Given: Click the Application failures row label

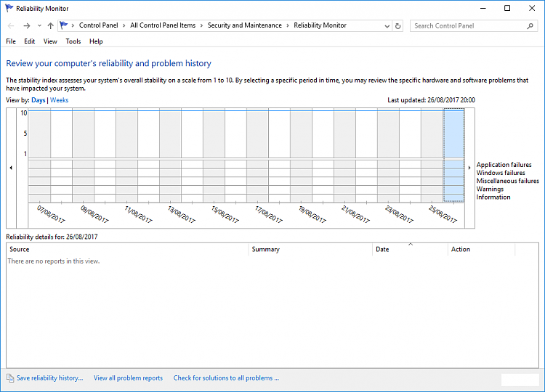Looking at the screenshot, I should point(504,165).
